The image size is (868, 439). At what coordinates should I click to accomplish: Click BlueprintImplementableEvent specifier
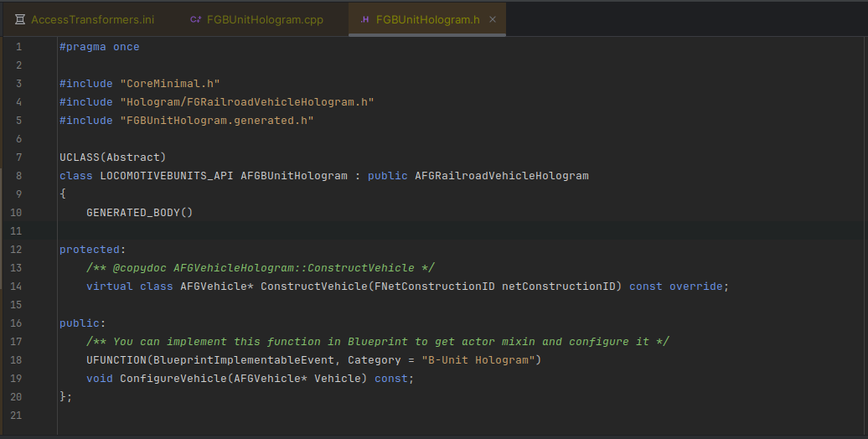tap(244, 360)
